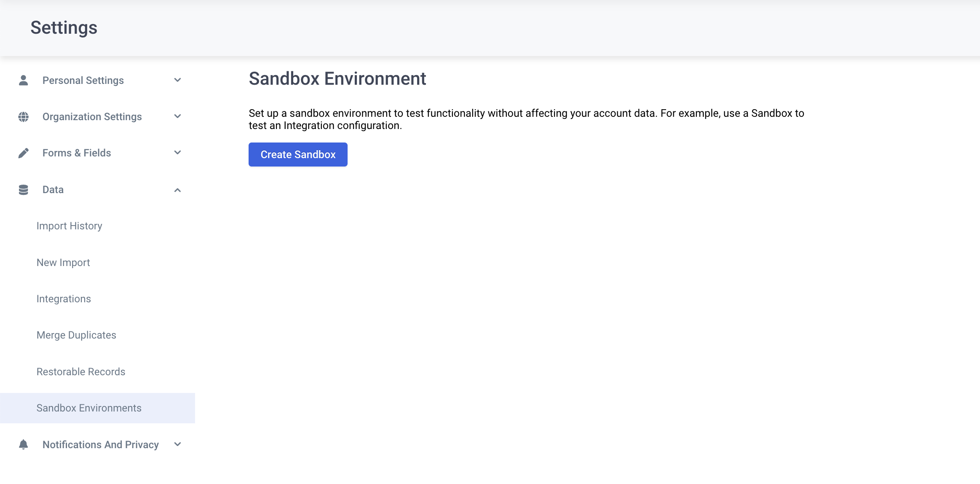Click the Settings page title
The width and height of the screenshot is (980, 484).
pyautogui.click(x=64, y=28)
